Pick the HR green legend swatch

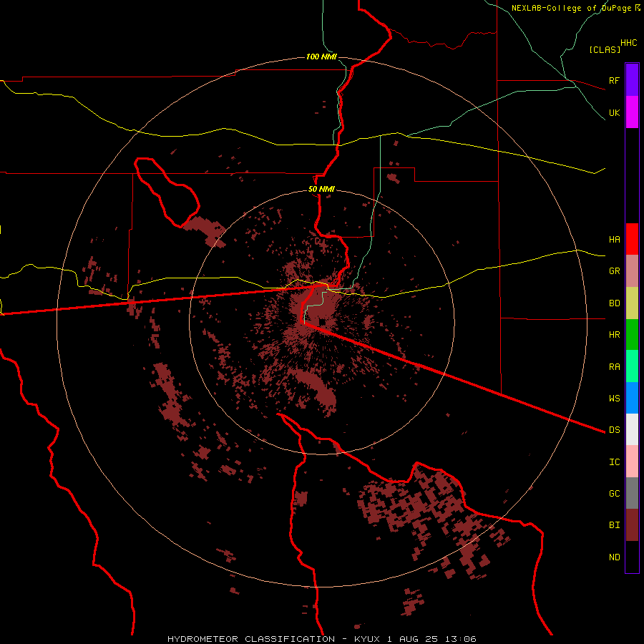point(632,335)
